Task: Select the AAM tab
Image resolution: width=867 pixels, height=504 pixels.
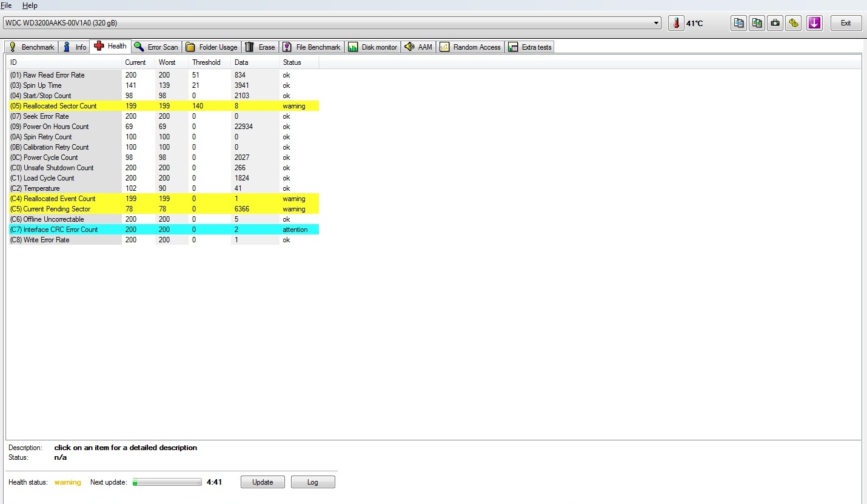Action: 418,47
